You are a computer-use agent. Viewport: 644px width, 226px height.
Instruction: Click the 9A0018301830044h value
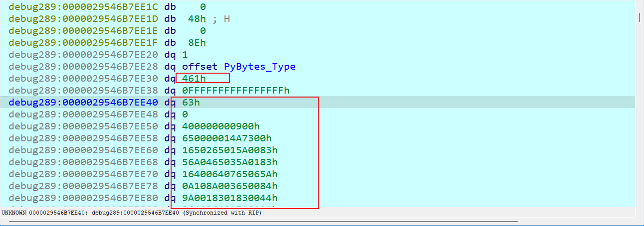point(229,198)
